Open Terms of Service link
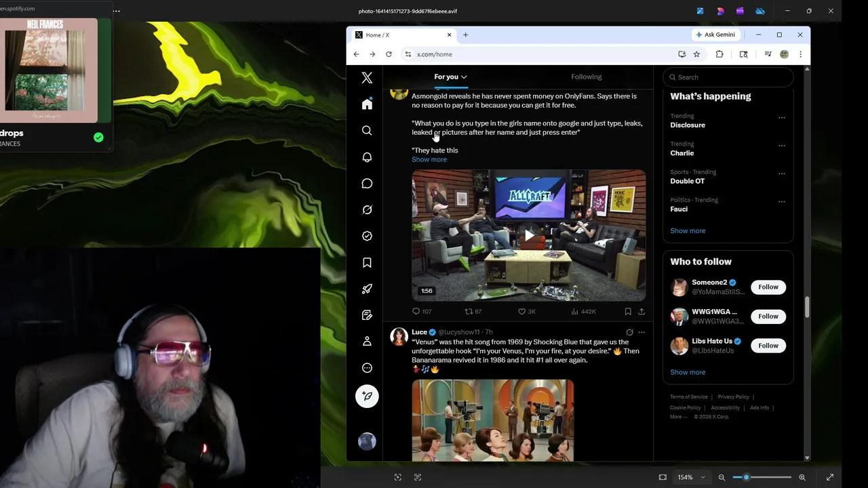Screen dimensions: 868x488 pos(688,397)
